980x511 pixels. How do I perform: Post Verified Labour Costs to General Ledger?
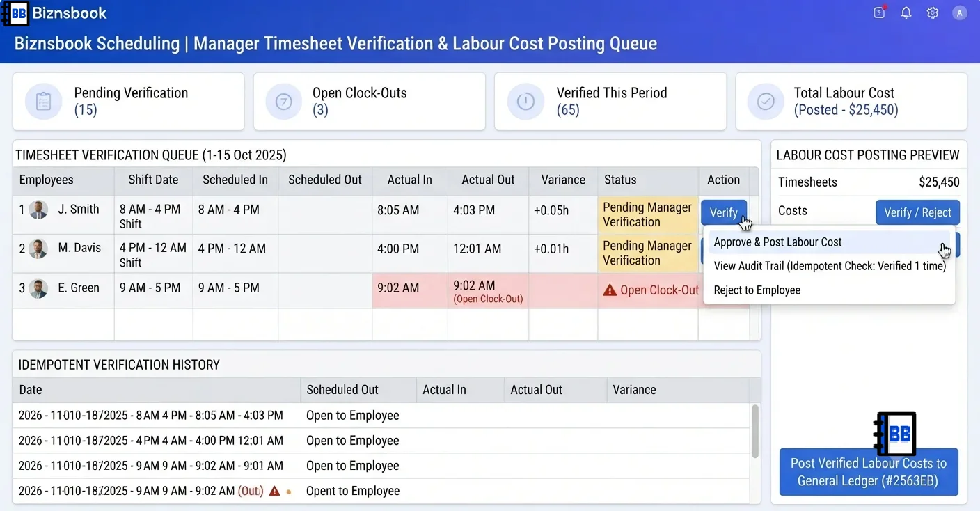tap(869, 471)
